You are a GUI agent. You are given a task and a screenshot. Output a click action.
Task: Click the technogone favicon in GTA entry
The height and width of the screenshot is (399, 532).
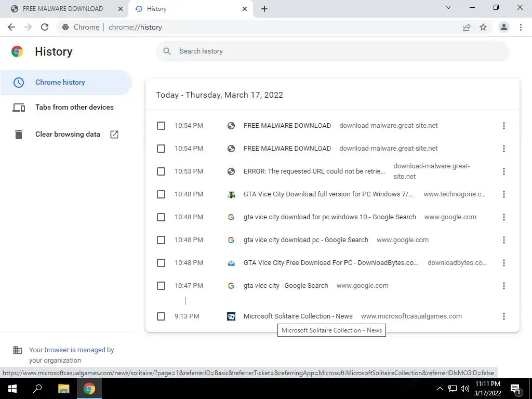(x=231, y=194)
